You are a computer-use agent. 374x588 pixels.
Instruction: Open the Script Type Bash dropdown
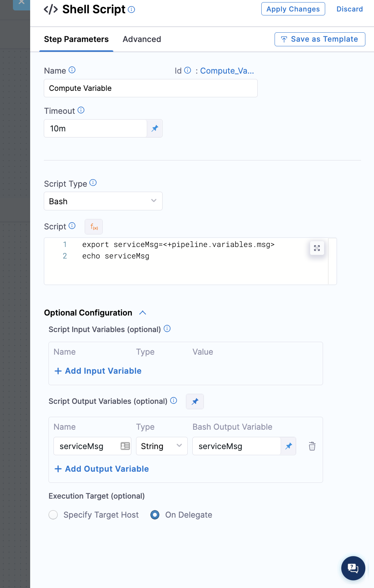(103, 201)
